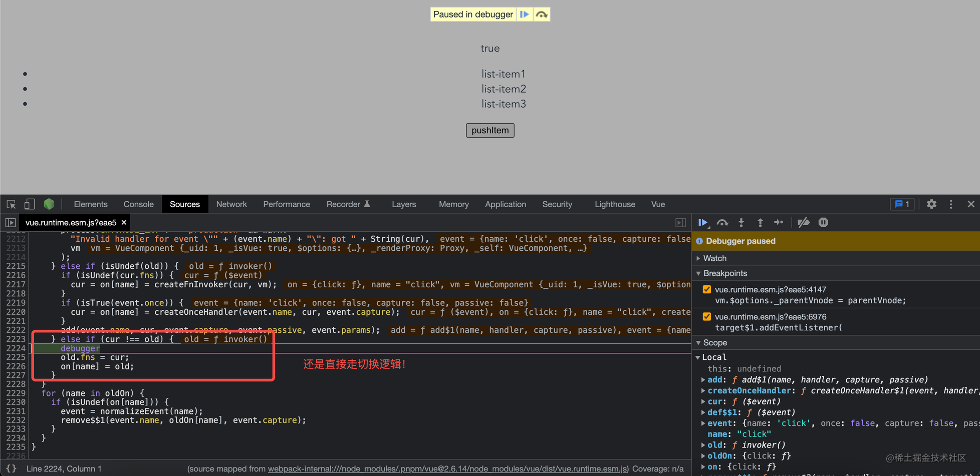Resume script execution in debugger toolbar

pos(703,223)
